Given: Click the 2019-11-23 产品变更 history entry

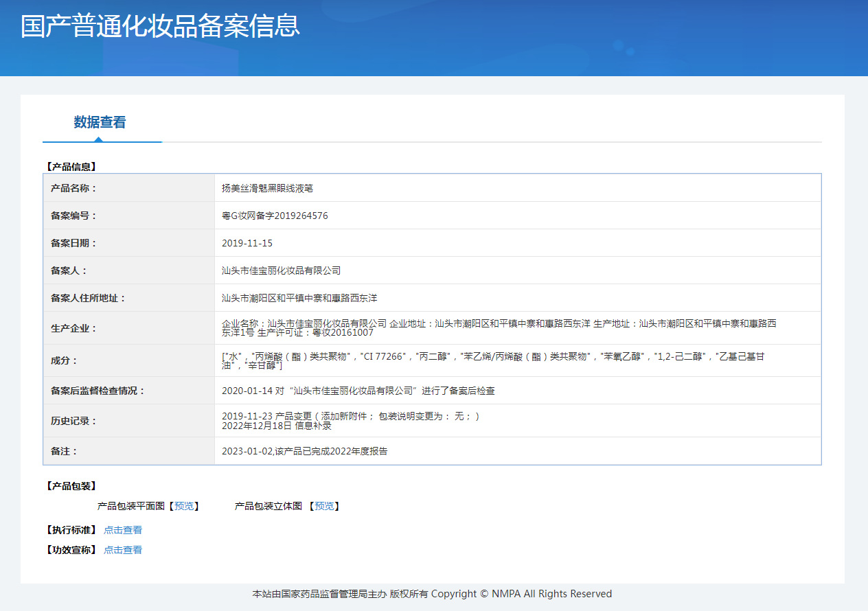Looking at the screenshot, I should [x=350, y=416].
